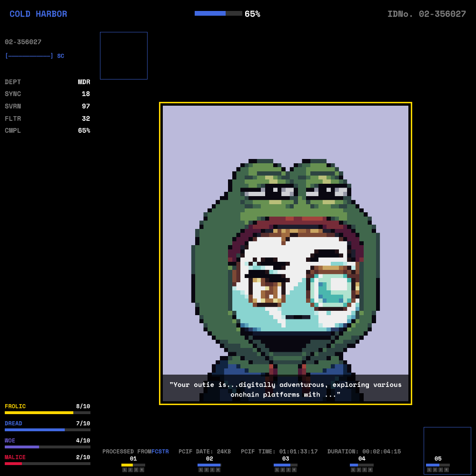Click box 4 under bin 04
The image size is (476, 476).
[370, 470]
